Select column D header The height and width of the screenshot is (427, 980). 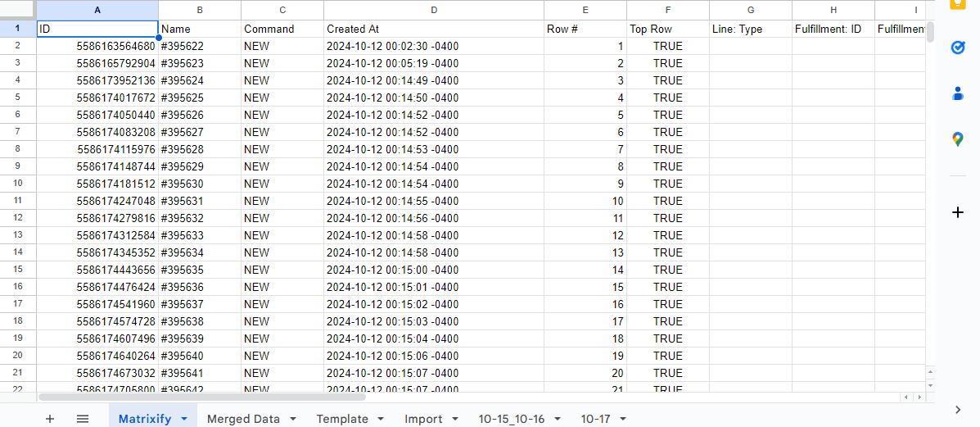pyautogui.click(x=434, y=10)
